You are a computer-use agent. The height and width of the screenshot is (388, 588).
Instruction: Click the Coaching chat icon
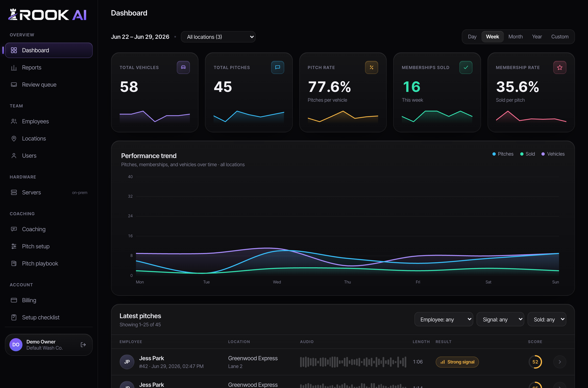pyautogui.click(x=14, y=229)
